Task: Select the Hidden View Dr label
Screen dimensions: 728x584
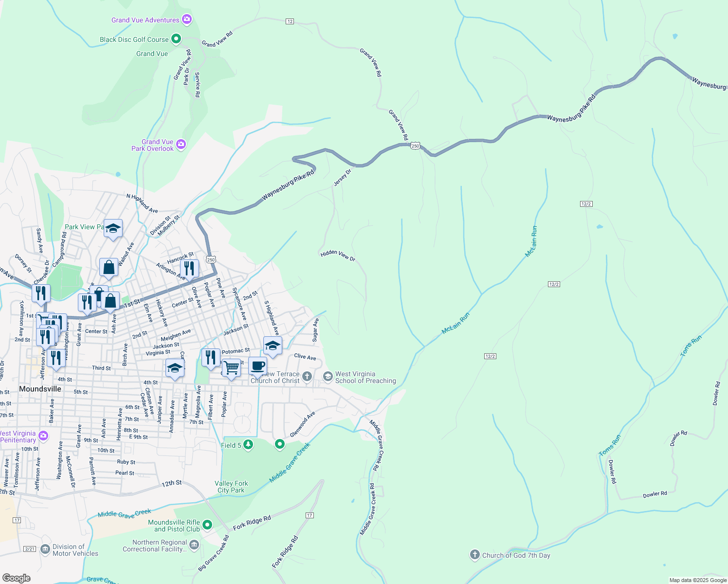Action: pyautogui.click(x=338, y=255)
